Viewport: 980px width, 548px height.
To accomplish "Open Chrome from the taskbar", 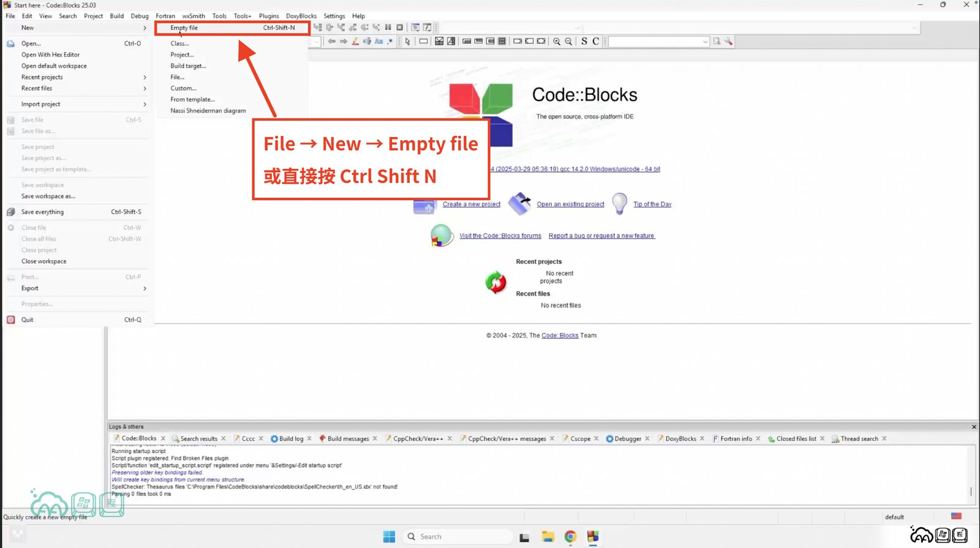I will click(x=570, y=536).
